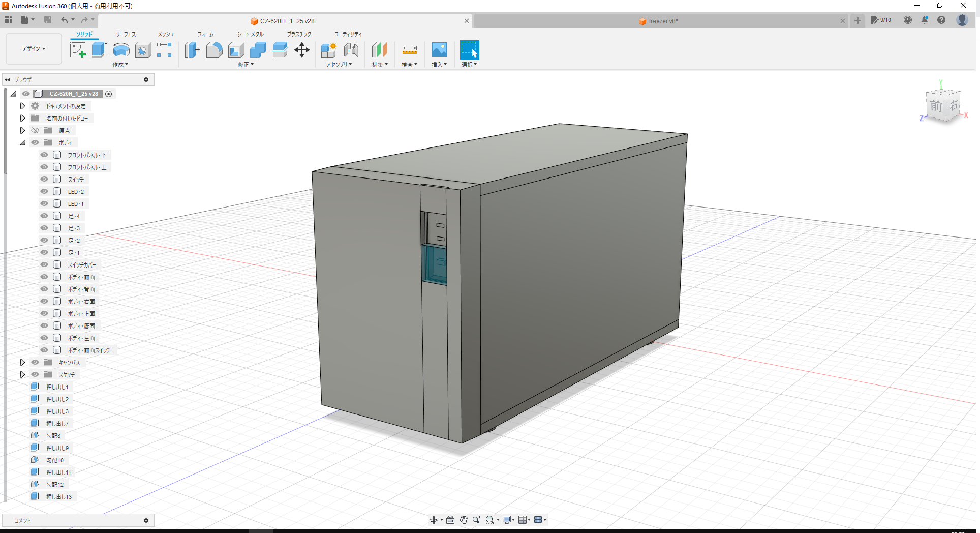Click the コメント field at bottom left
Screen dimensions: 980x533
(76, 520)
